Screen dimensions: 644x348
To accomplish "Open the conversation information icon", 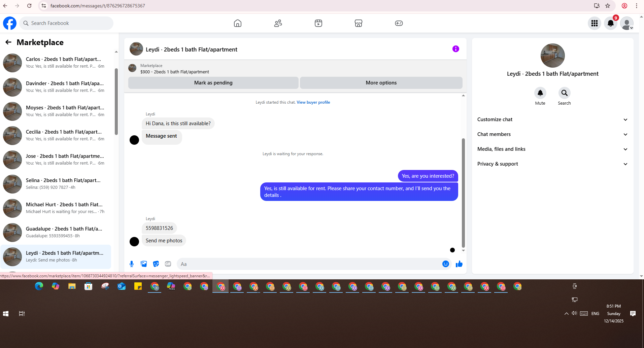I will 456,49.
